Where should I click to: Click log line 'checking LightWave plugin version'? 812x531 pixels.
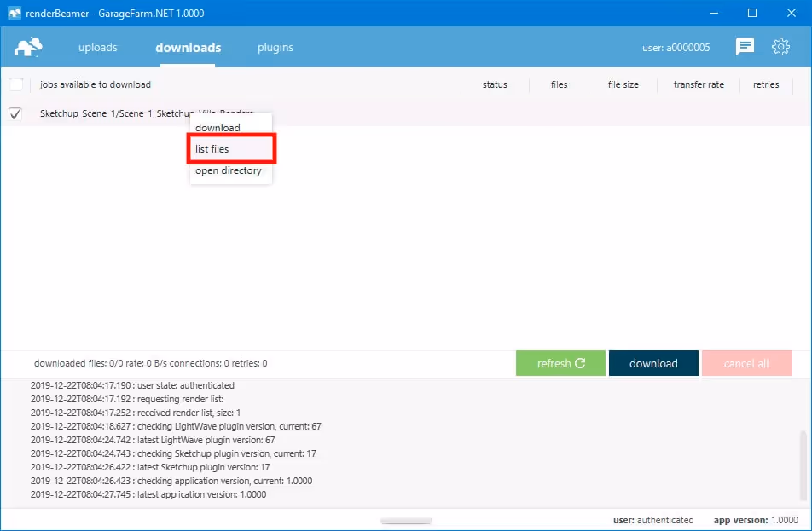click(x=176, y=426)
